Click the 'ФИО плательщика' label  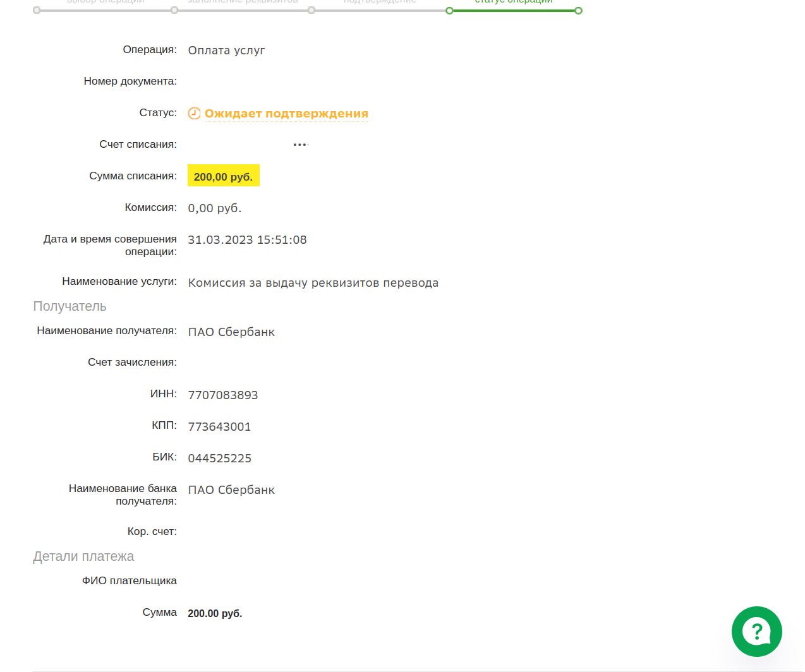[129, 580]
